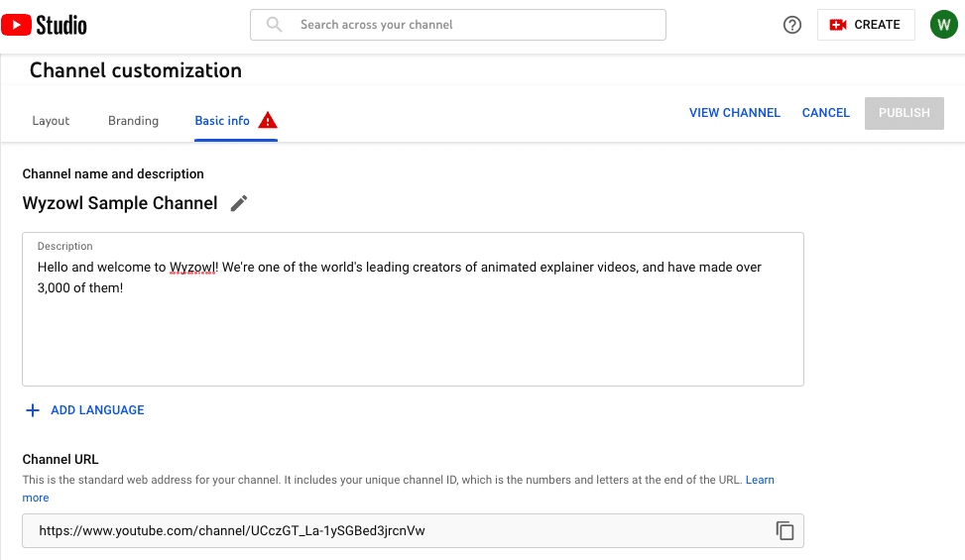Viewport: 965px width, 560px height.
Task: Click the Publish button
Action: (905, 113)
